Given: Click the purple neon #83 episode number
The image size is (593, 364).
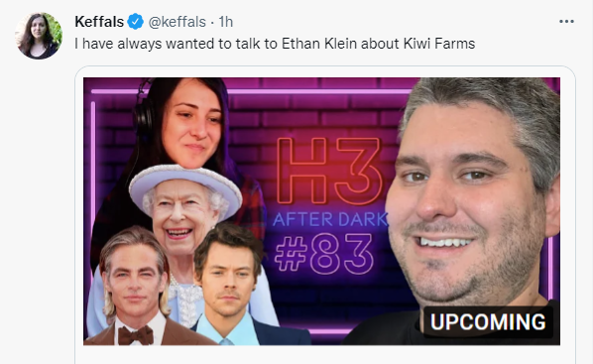Looking at the screenshot, I should 324,254.
